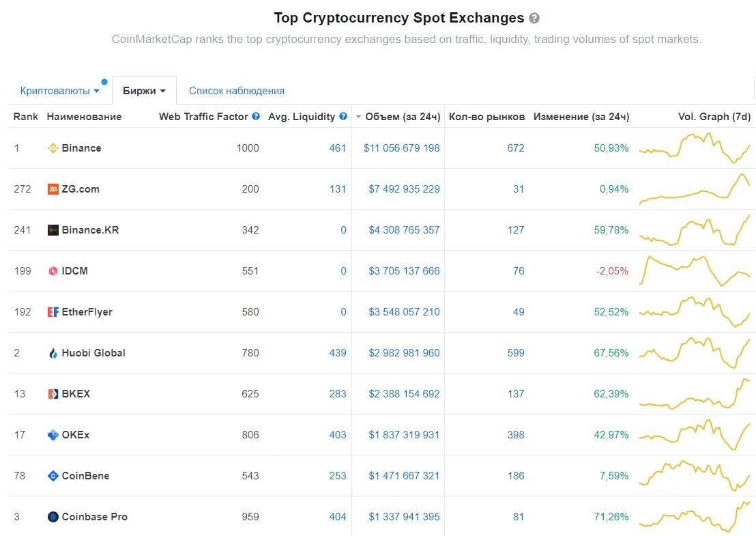Click the OKEx blue logo icon
This screenshot has height=536, width=756.
pyautogui.click(x=53, y=435)
